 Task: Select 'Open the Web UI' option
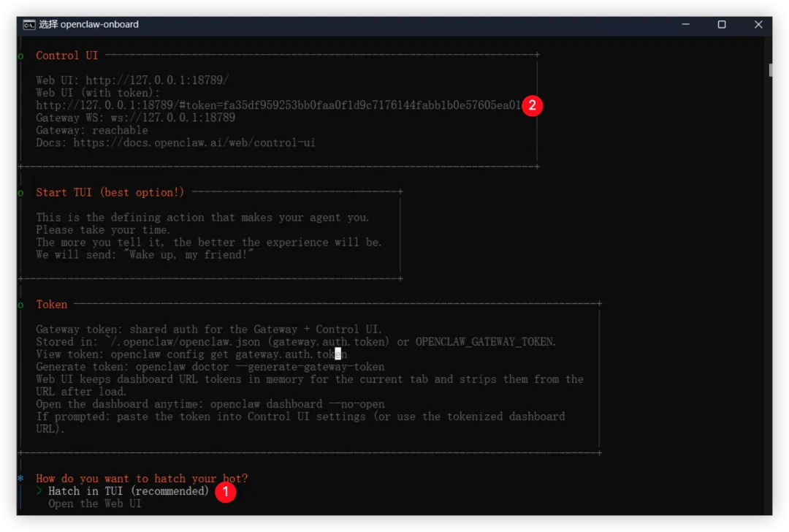pos(94,503)
